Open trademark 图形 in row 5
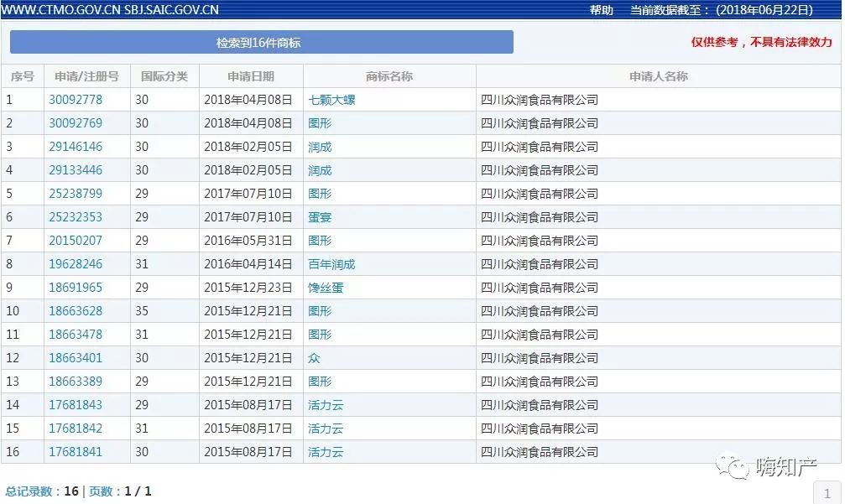Viewport: 845px width, 504px height. (320, 194)
